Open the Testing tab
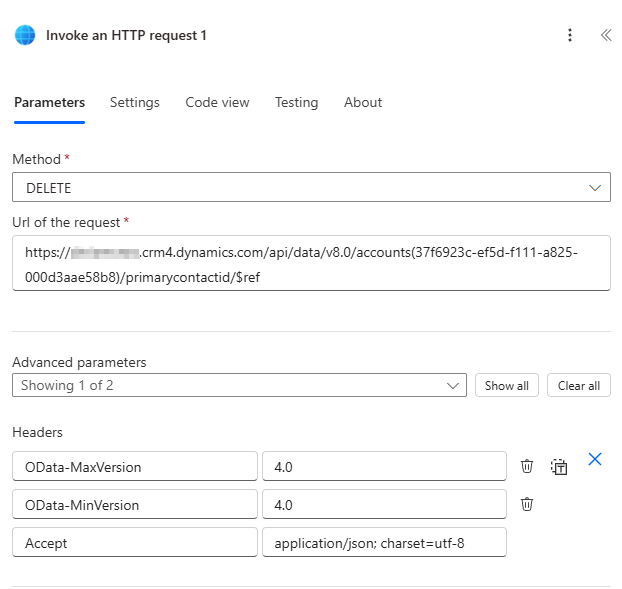Image resolution: width=622 pixels, height=589 pixels. [x=297, y=102]
